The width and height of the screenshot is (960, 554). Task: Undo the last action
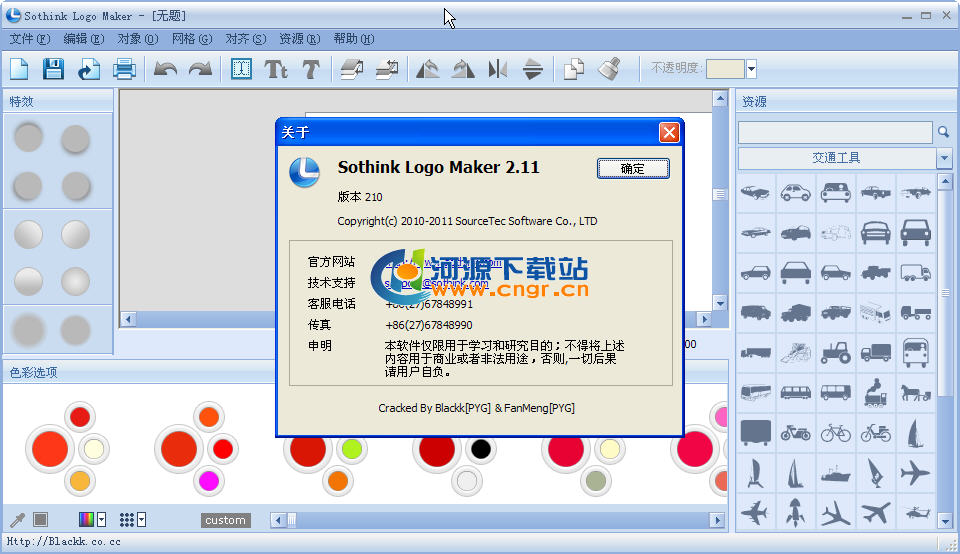[165, 69]
